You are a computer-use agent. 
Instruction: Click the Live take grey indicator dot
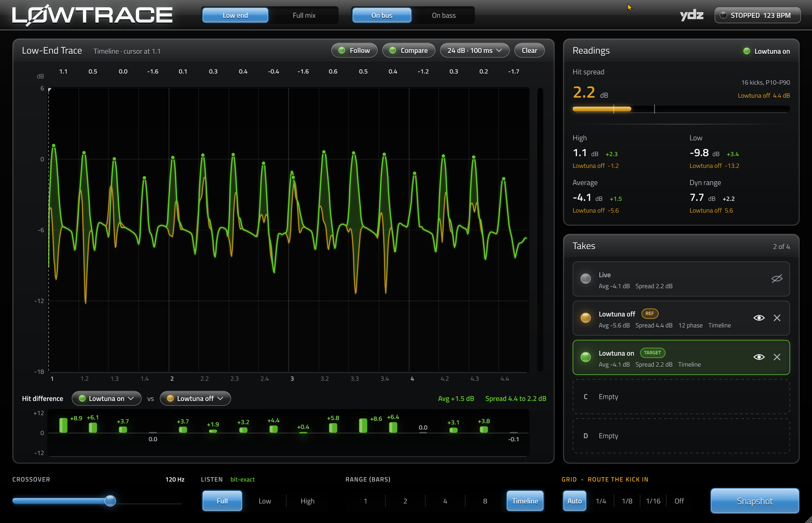(x=585, y=279)
